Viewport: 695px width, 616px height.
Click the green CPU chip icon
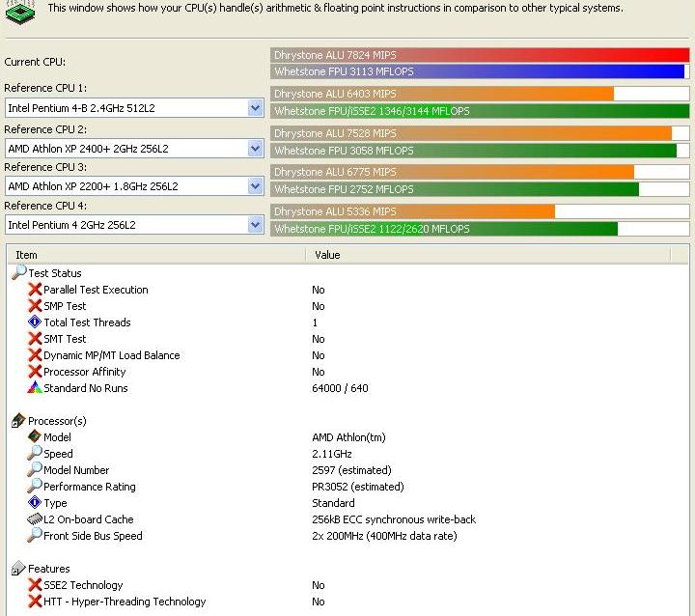tap(19, 13)
